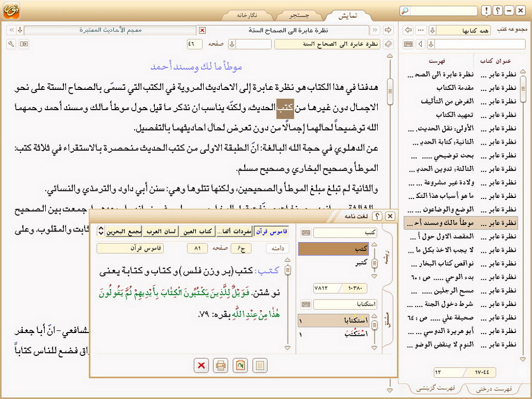Click the red X button in dictionary footer

tap(201, 365)
